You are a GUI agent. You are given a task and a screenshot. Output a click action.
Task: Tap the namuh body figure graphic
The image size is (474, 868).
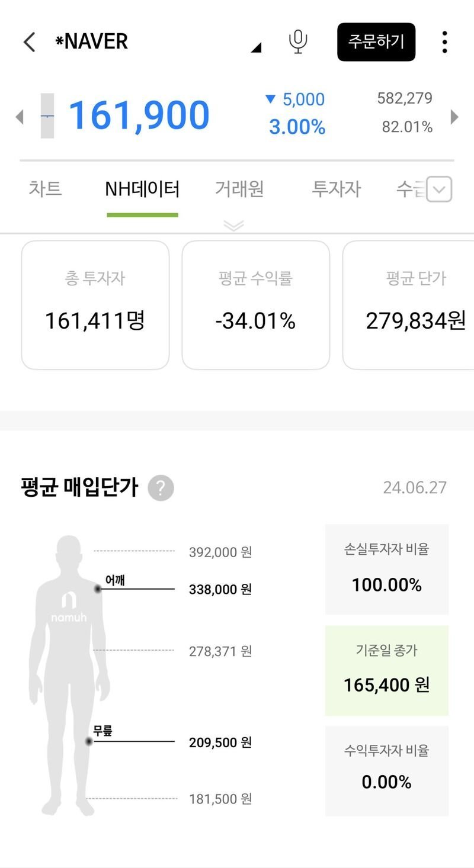point(70,675)
